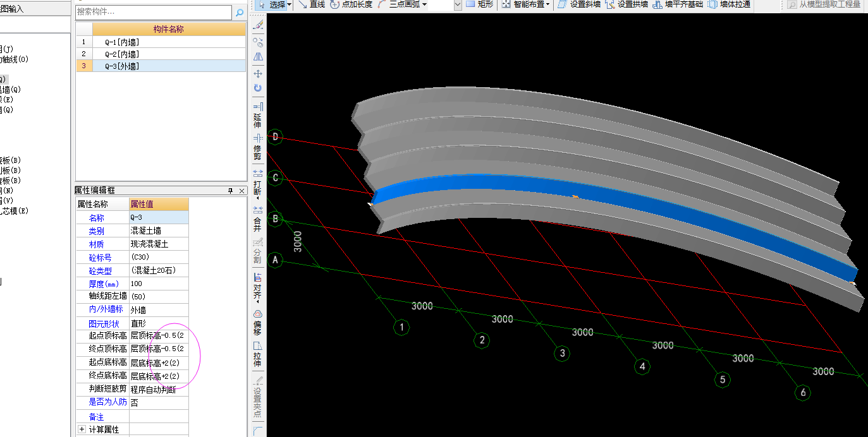Click the 属性值 column header
This screenshot has width=868, height=437.
(159, 204)
